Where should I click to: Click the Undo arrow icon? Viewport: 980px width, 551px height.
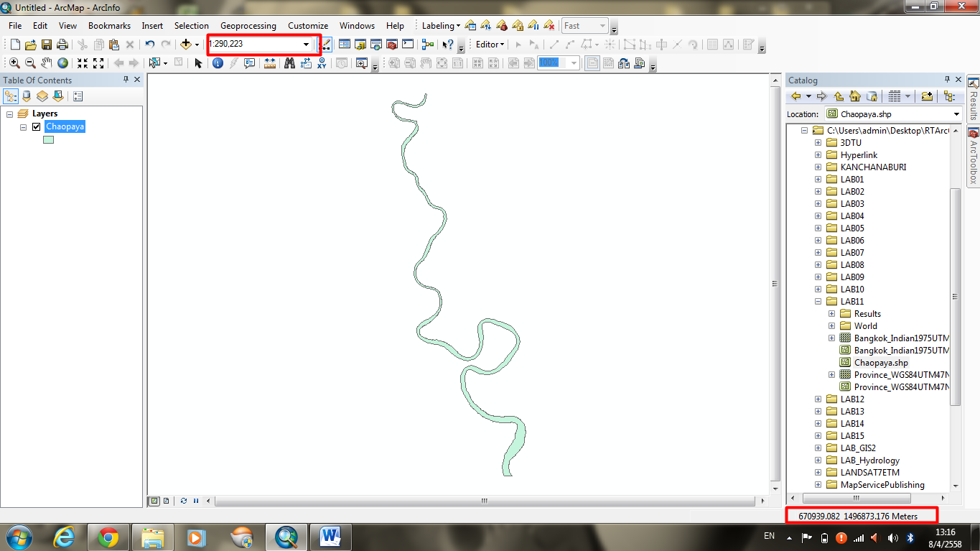pyautogui.click(x=149, y=45)
